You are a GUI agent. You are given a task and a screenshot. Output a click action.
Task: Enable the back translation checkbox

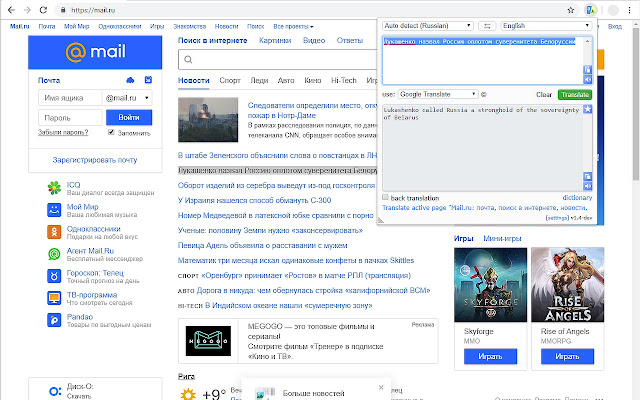(386, 198)
